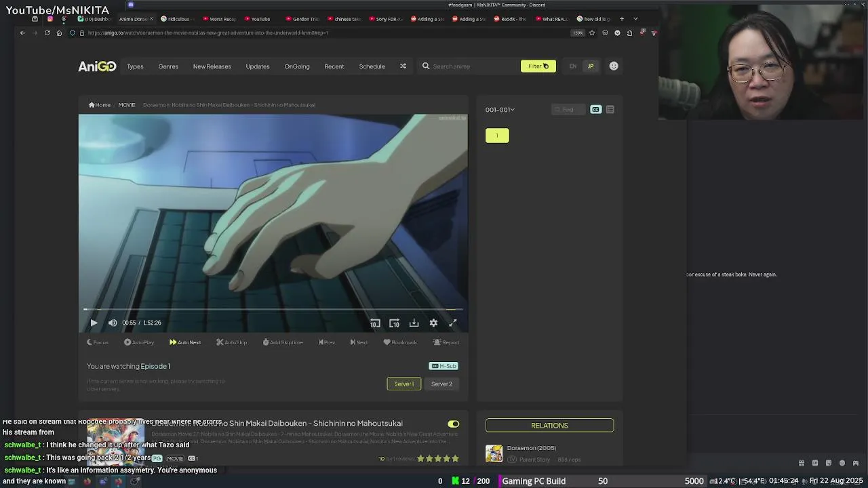Select Server 1
Screen dimensions: 868x488
coord(404,384)
